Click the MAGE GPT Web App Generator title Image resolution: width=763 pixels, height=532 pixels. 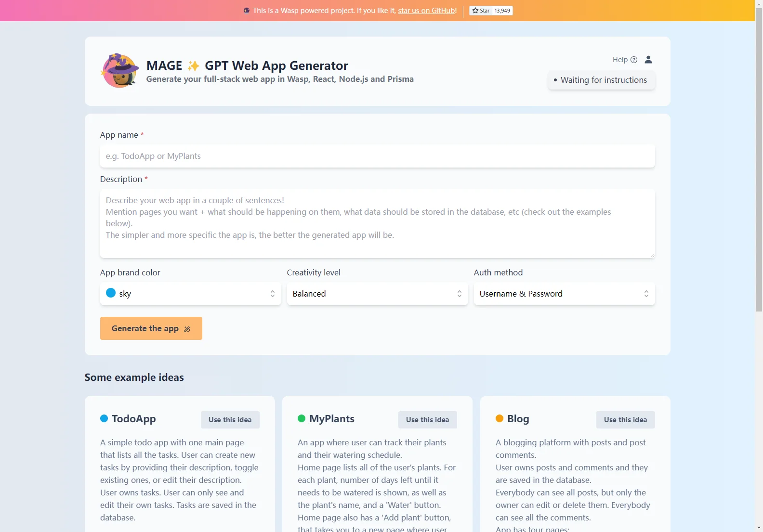(247, 65)
